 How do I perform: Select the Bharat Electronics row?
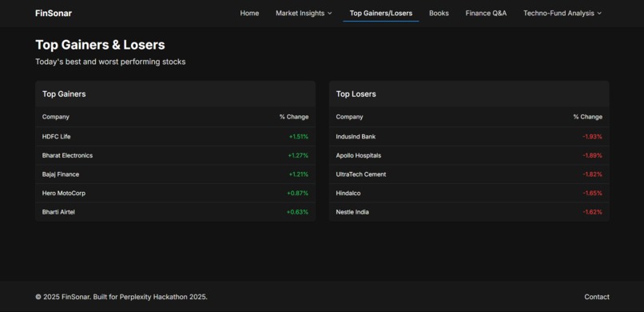(x=175, y=155)
